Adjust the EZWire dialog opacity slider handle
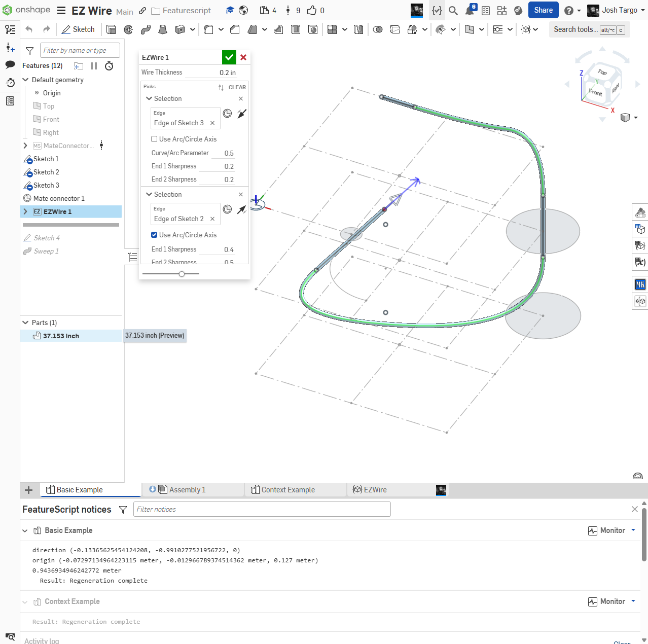Viewport: 648px width, 644px height. [182, 274]
